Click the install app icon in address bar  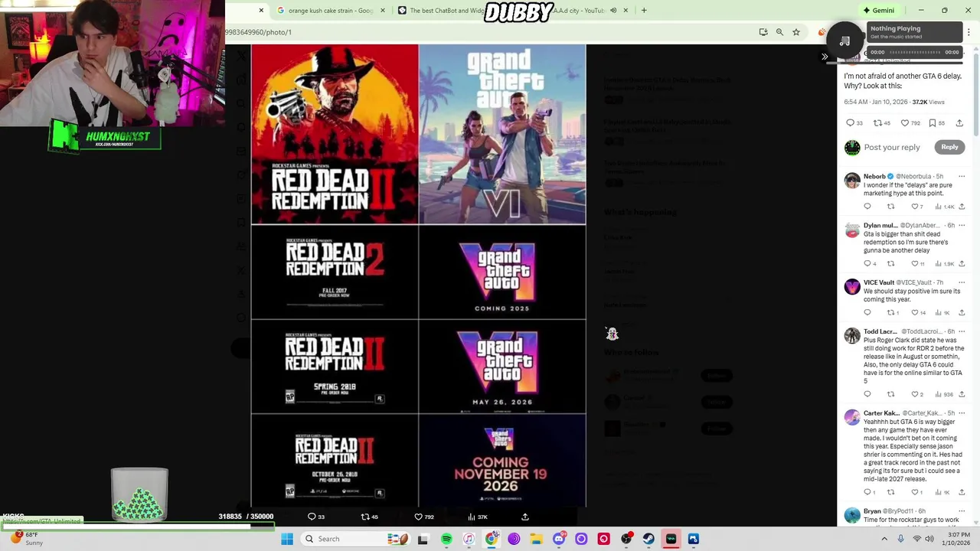(x=763, y=32)
